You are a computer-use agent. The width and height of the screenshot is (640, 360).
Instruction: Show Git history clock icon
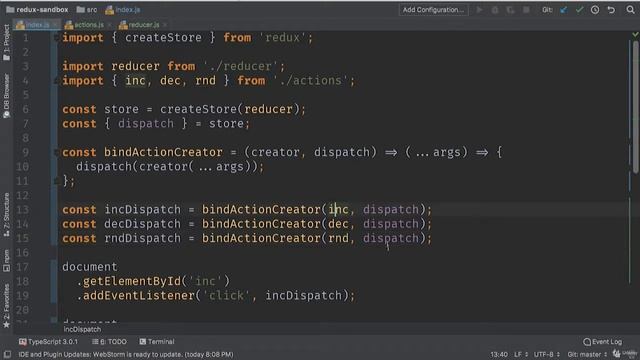coord(595,10)
